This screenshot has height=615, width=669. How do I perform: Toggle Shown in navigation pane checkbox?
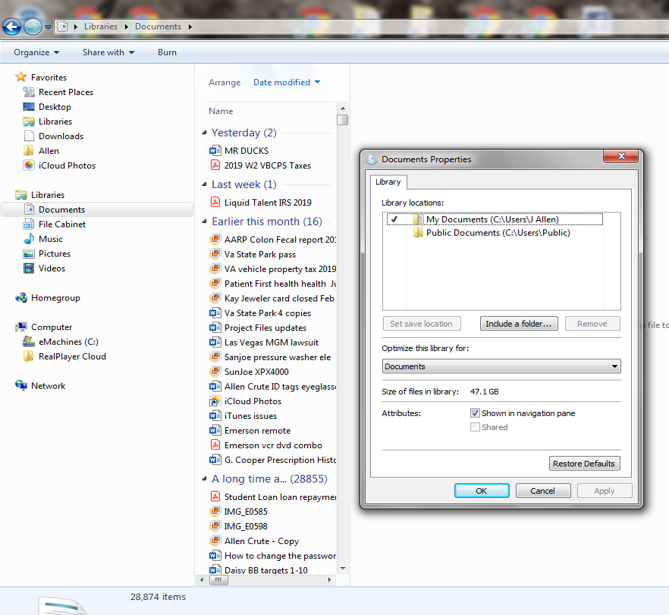(x=474, y=413)
